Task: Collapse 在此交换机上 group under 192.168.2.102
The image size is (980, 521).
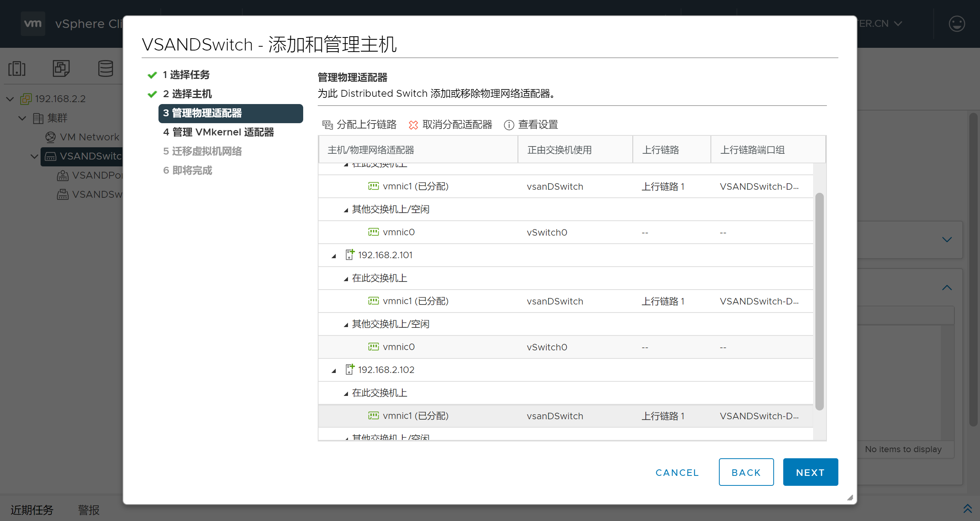Action: click(x=346, y=393)
